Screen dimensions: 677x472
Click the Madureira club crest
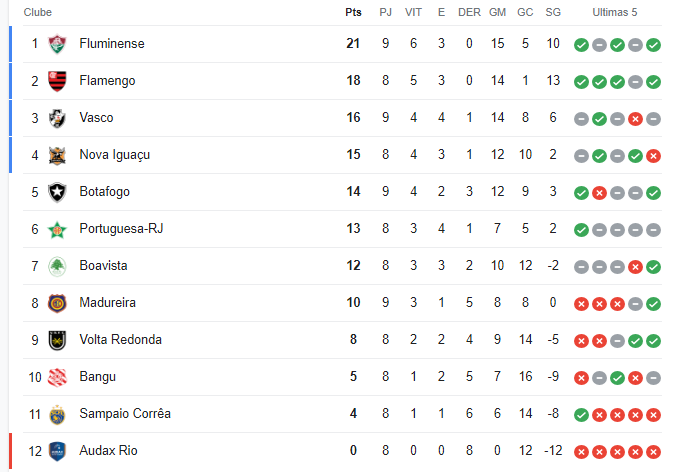click(57, 303)
